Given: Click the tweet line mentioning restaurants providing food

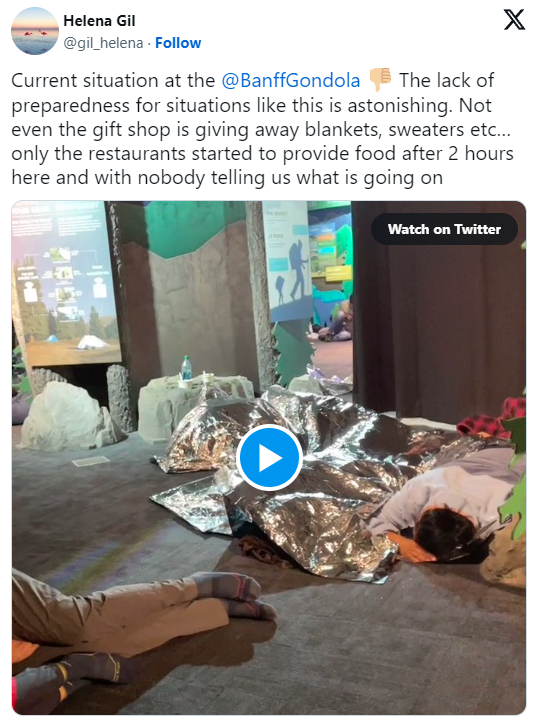Looking at the screenshot, I should coord(263,153).
